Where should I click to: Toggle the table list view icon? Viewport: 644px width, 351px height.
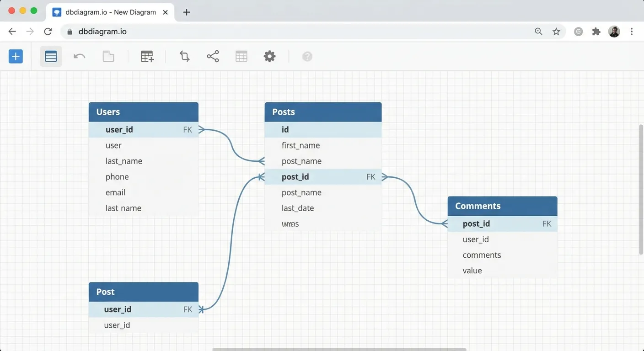51,57
